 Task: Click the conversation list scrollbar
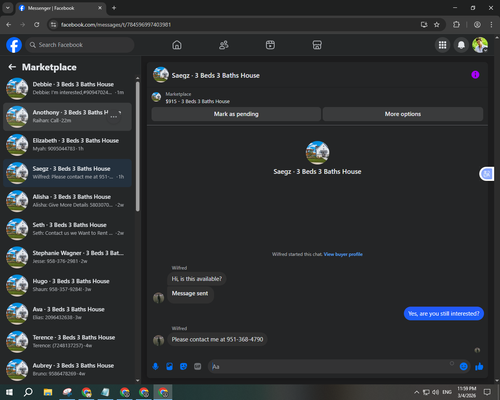coord(138,147)
